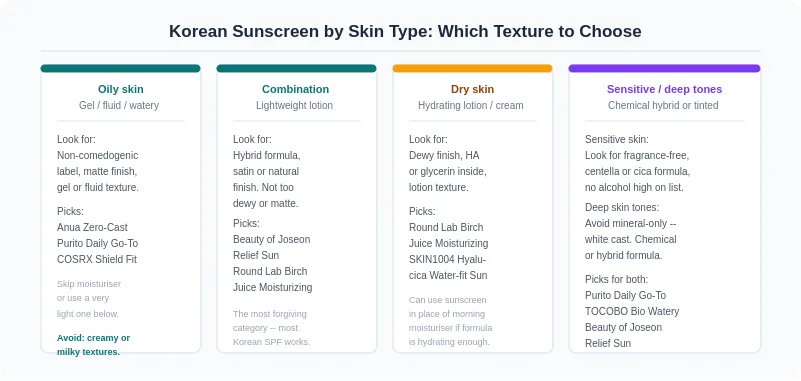Click SKIN1004 Hyalu-cica pick in Dry skin
801x381 pixels.
click(448, 267)
